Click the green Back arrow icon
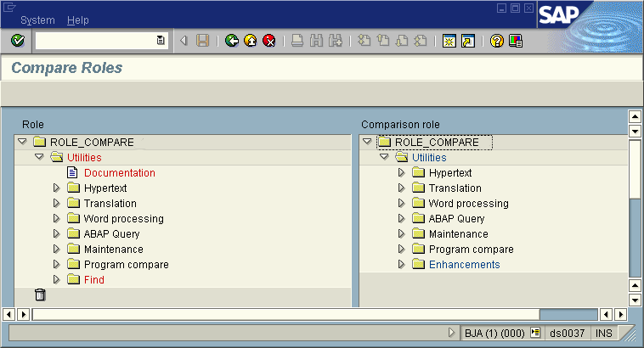Viewport: 644px width, 348px height. coord(232,41)
